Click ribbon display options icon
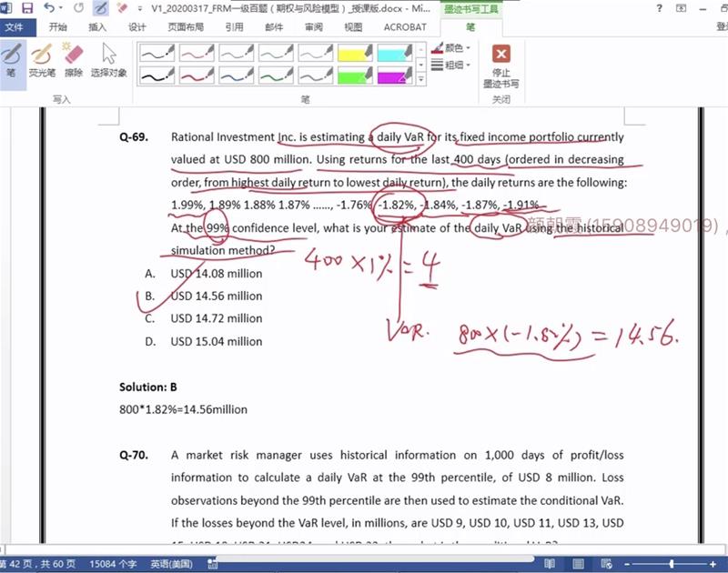The image size is (728, 573). (681, 8)
